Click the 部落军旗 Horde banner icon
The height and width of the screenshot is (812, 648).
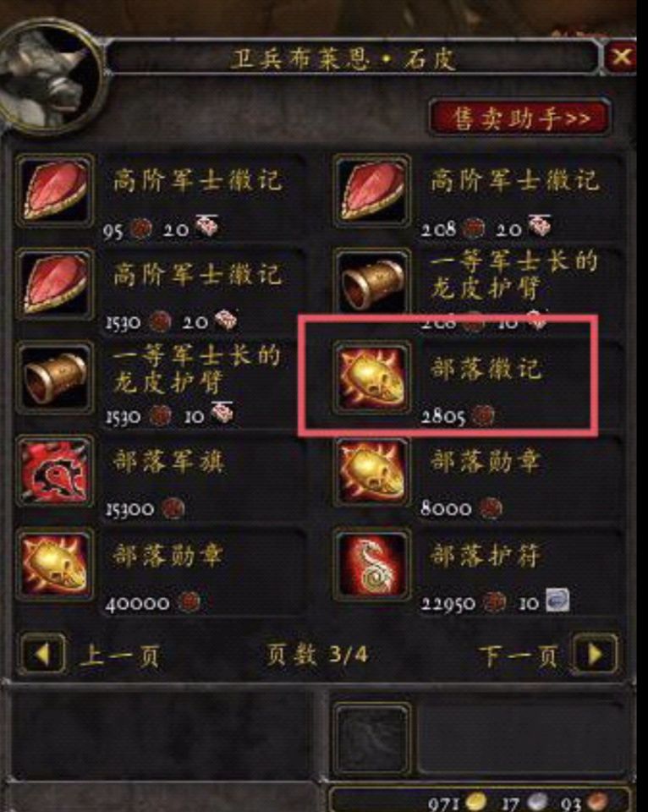coord(54,472)
